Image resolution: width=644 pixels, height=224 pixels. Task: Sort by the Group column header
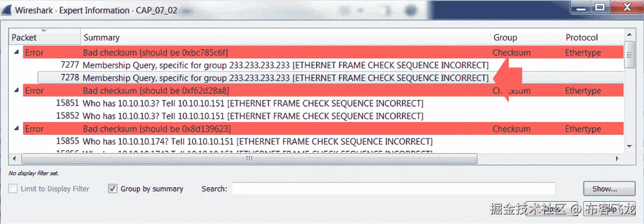click(527, 37)
